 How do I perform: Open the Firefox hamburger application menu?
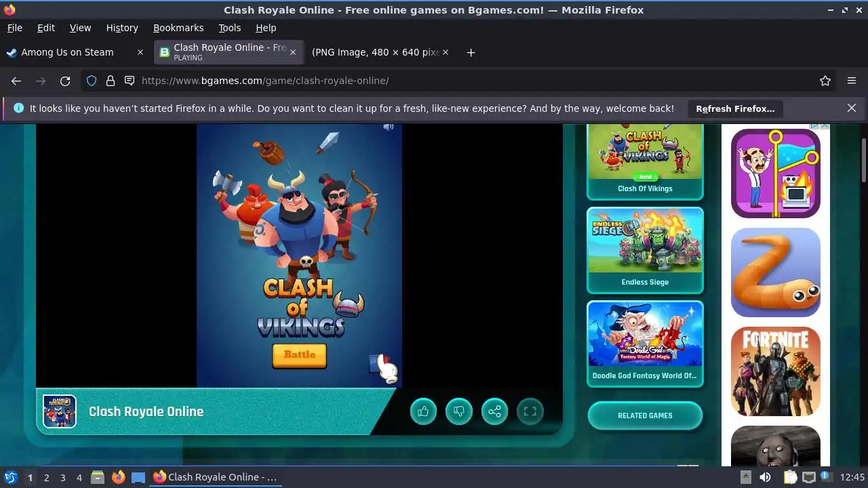852,81
